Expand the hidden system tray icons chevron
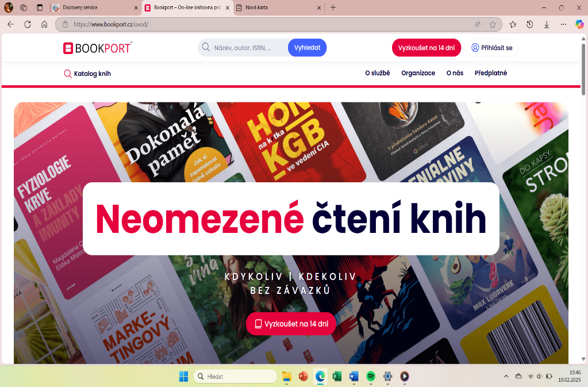 (x=506, y=376)
